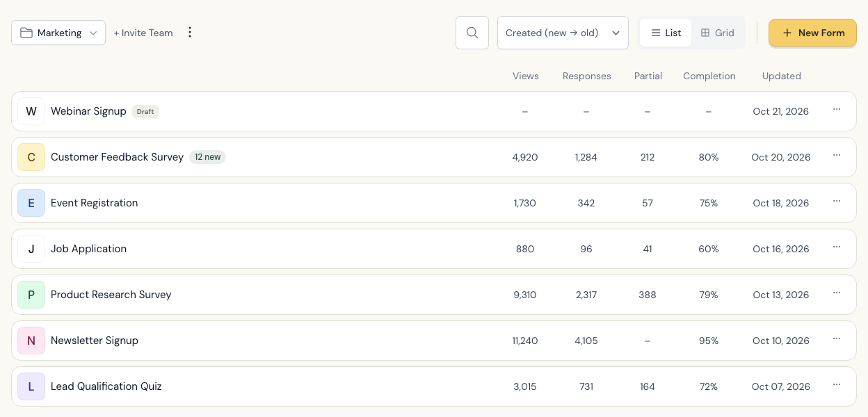Click the Oct 20, 2026 date

[781, 157]
